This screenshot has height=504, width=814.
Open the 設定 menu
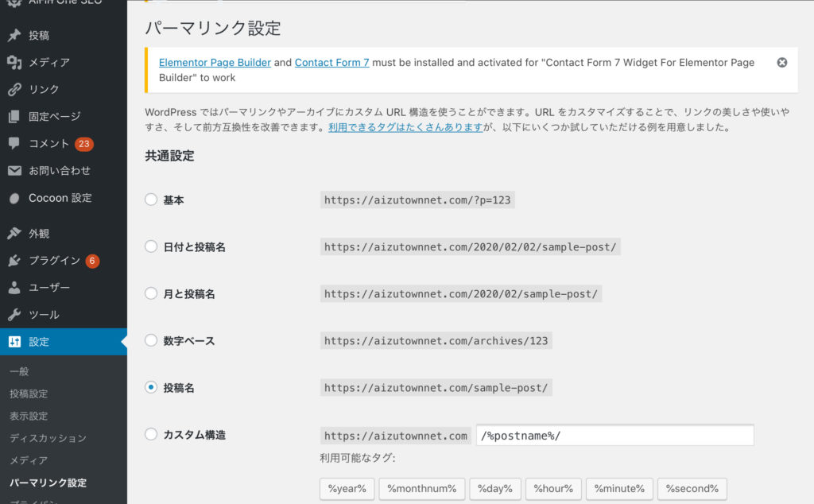64,342
